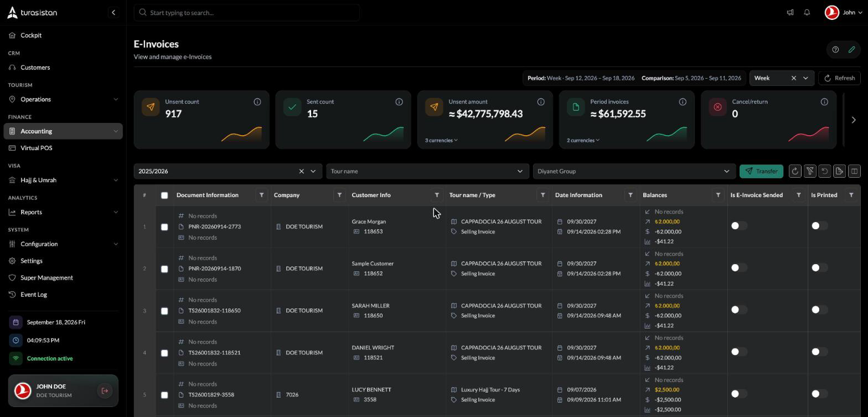
Task: Expand the 3 currencies breakdown
Action: [x=441, y=140]
